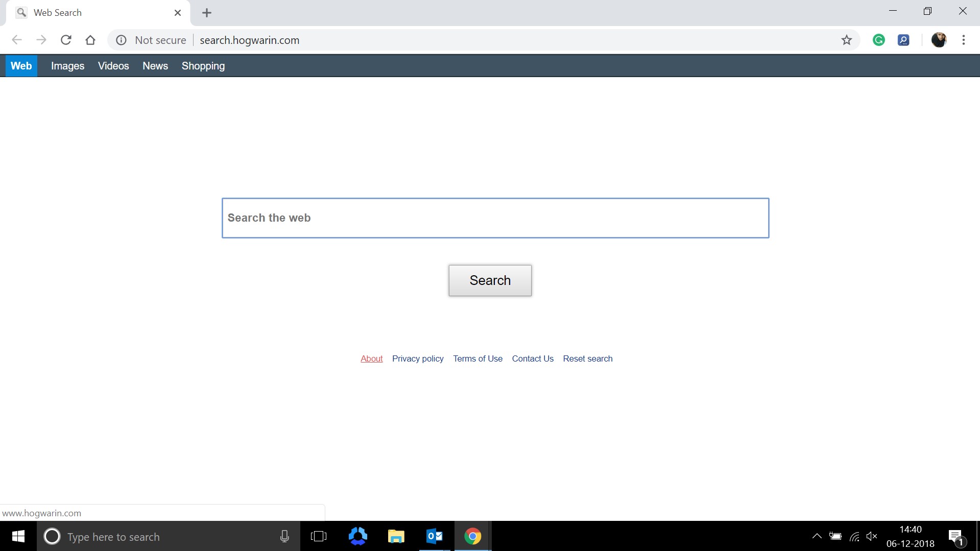Switch to the Images search tab
This screenshot has width=980, height=551.
coord(67,65)
